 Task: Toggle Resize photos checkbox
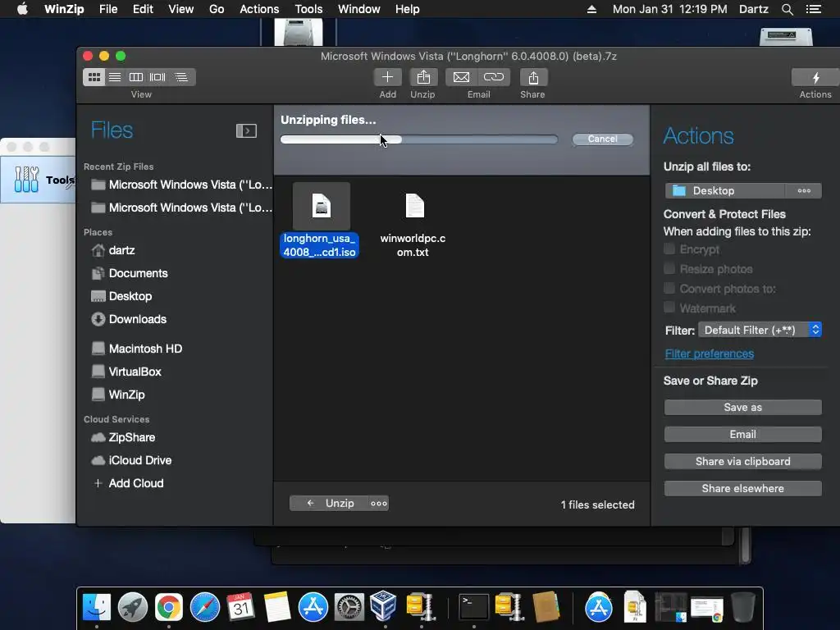[669, 269]
